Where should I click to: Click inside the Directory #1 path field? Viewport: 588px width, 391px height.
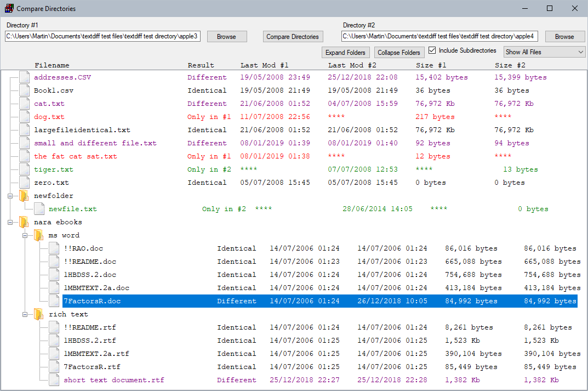coord(101,35)
